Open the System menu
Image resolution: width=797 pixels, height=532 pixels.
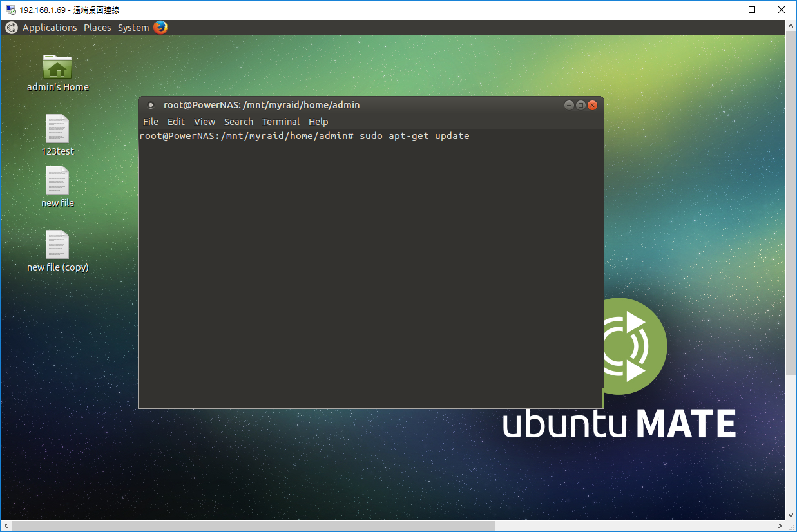click(x=133, y=28)
